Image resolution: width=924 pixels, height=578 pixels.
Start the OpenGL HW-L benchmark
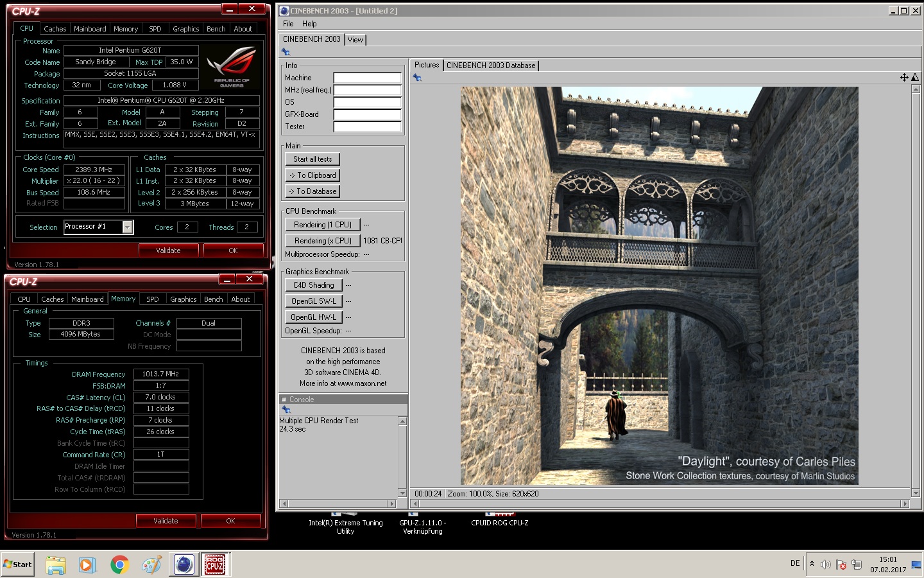(x=314, y=317)
